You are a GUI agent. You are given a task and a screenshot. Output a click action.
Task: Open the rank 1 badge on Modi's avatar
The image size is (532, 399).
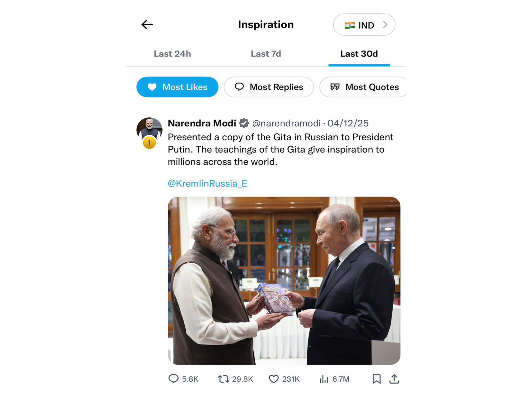[x=150, y=142]
